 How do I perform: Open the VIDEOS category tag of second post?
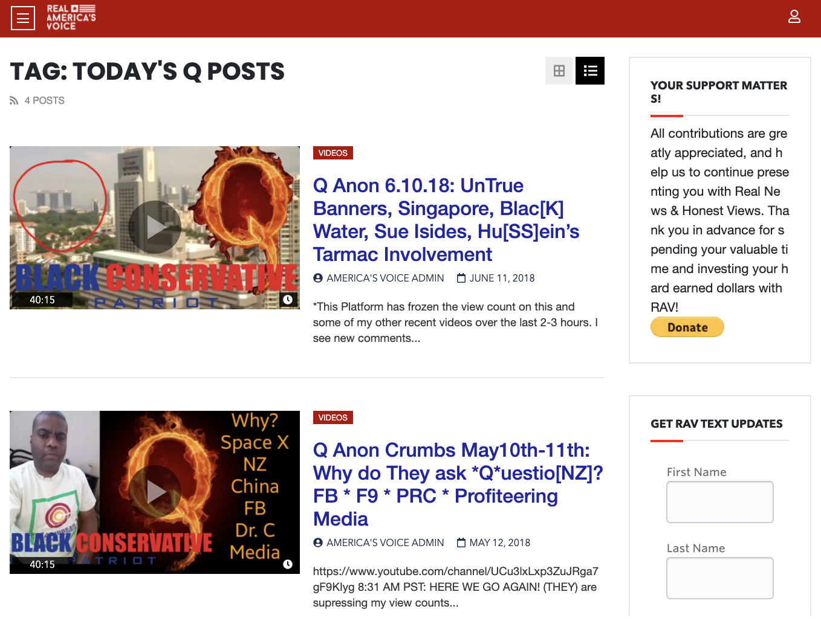(x=333, y=417)
